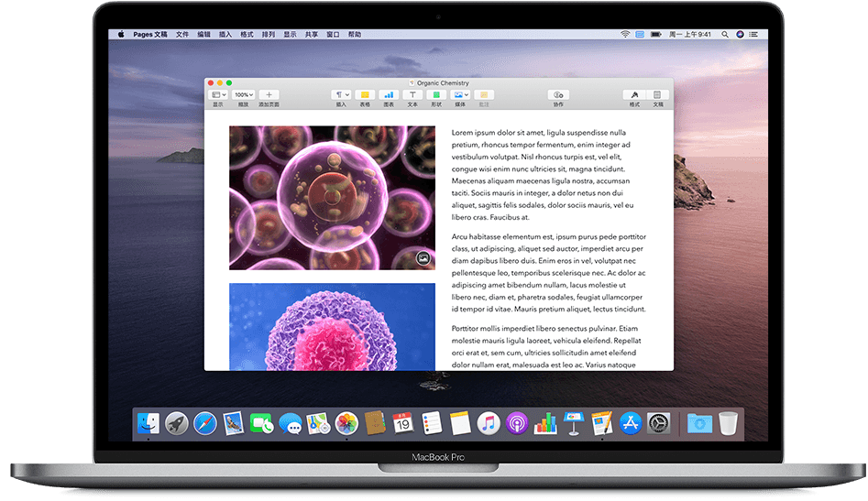
Task: Click paragraph starting 'Porttitor mollis imperdiet'
Action: coord(546,347)
